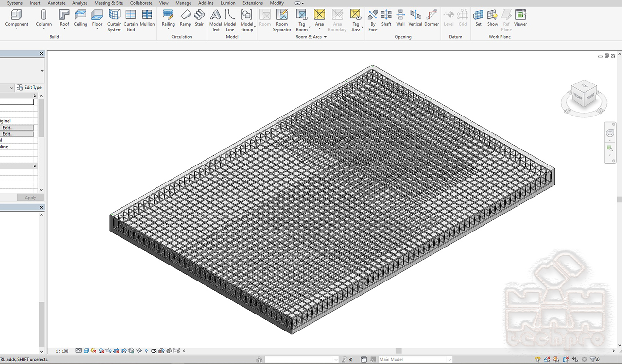Open the type selector dropdown in Properties
This screenshot has height=364, width=622.
(42, 71)
